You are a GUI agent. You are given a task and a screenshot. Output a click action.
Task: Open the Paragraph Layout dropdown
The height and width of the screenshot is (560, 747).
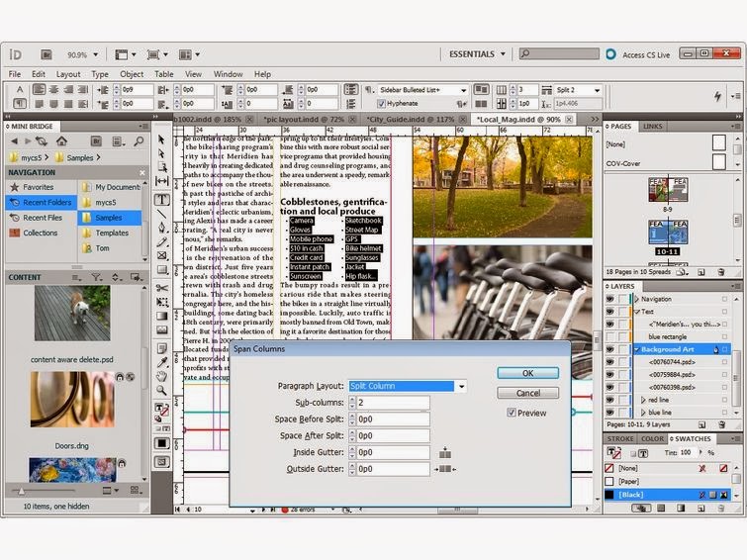(461, 386)
